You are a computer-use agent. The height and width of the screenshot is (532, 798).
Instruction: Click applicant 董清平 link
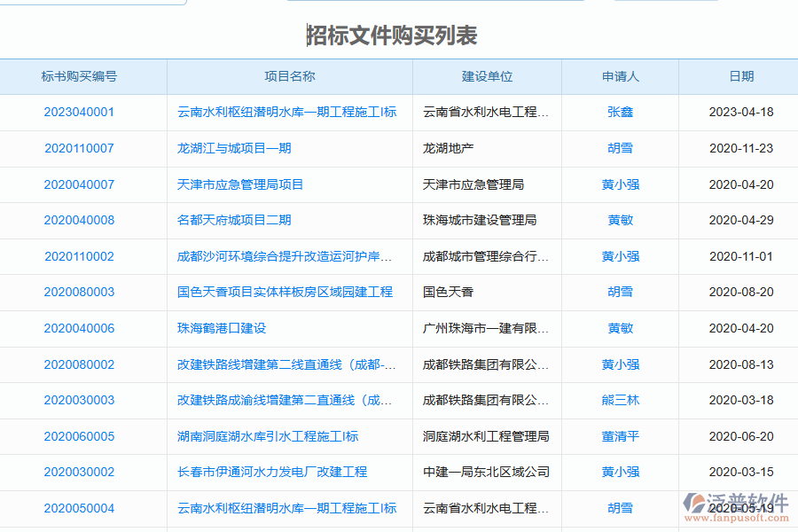pos(621,435)
